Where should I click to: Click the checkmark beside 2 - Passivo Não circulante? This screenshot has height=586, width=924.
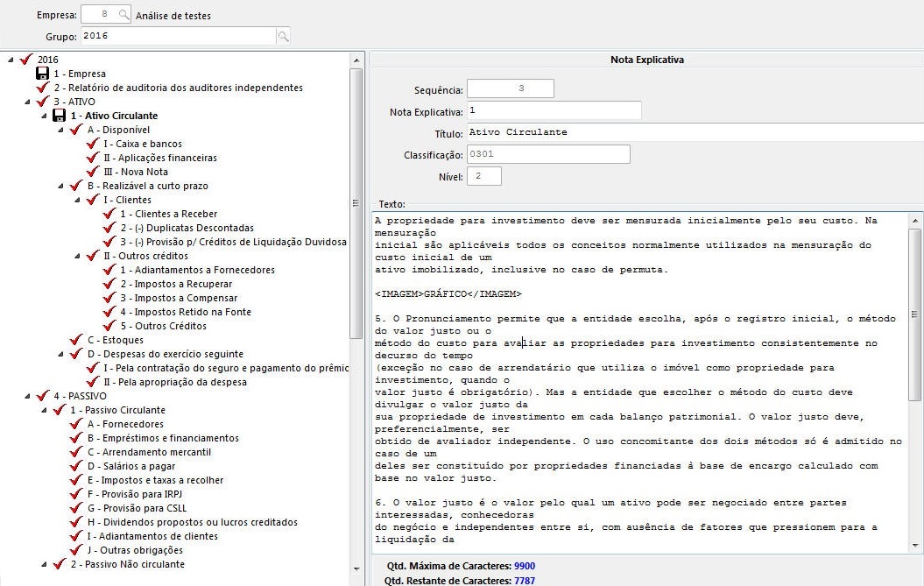pyautogui.click(x=59, y=564)
